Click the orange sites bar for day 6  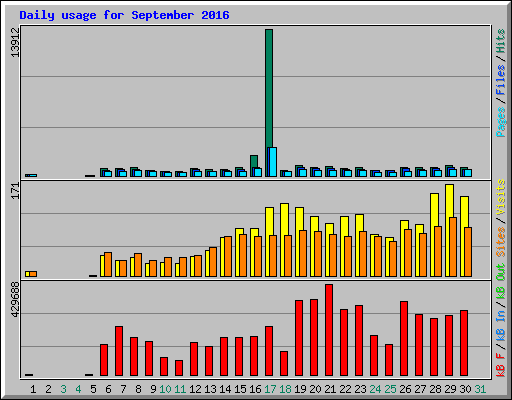[x=108, y=264]
